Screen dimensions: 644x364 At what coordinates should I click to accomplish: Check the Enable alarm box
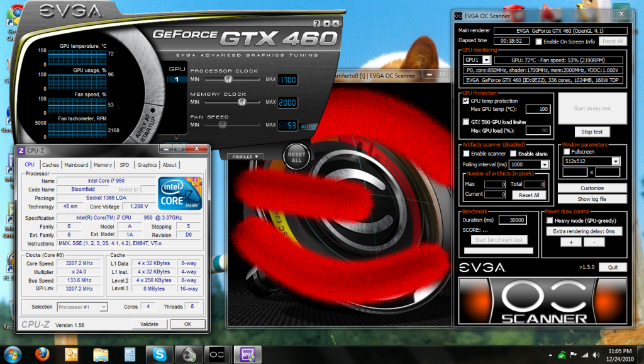tap(513, 154)
